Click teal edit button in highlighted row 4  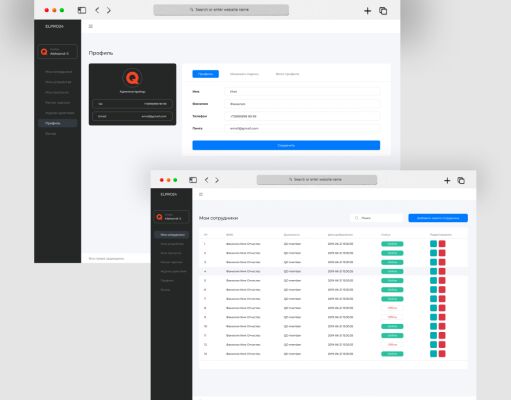coord(433,271)
